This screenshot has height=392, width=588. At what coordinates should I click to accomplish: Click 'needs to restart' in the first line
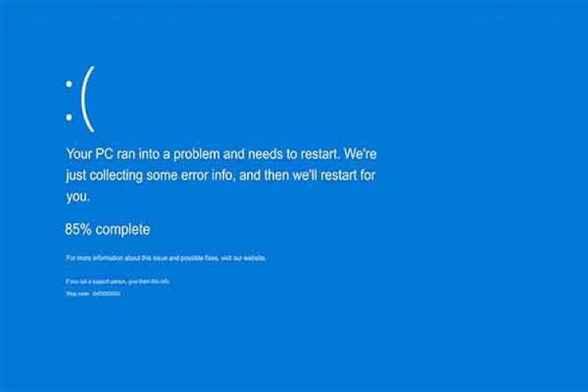click(x=294, y=154)
